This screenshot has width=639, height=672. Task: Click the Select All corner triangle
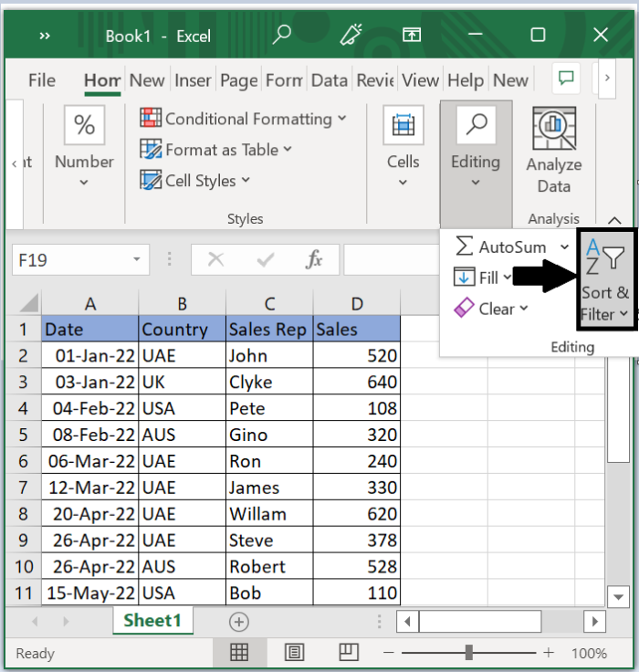[x=28, y=303]
